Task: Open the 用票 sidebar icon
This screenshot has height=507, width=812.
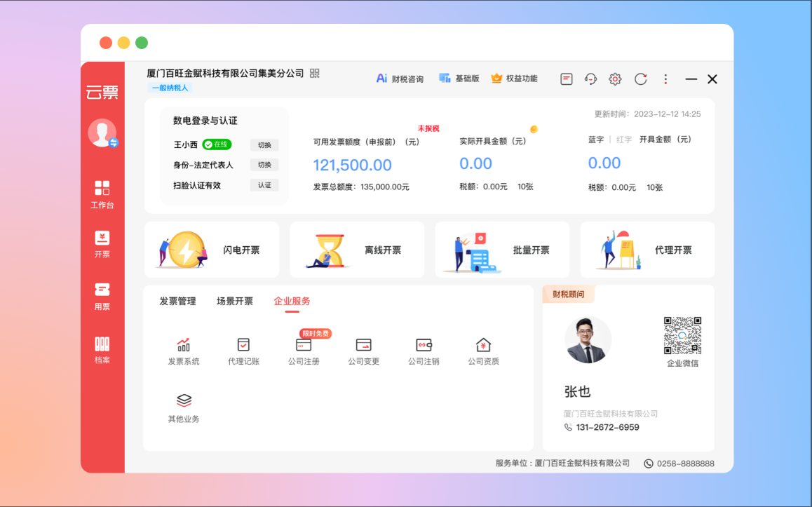Action: (x=102, y=296)
